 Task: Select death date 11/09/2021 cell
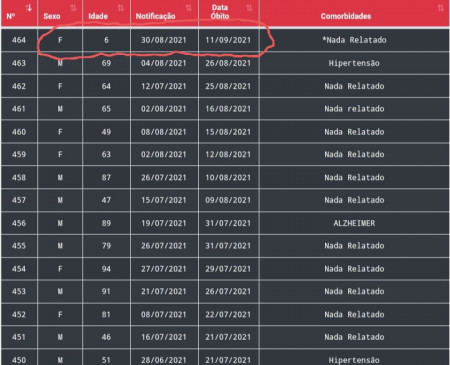point(228,40)
